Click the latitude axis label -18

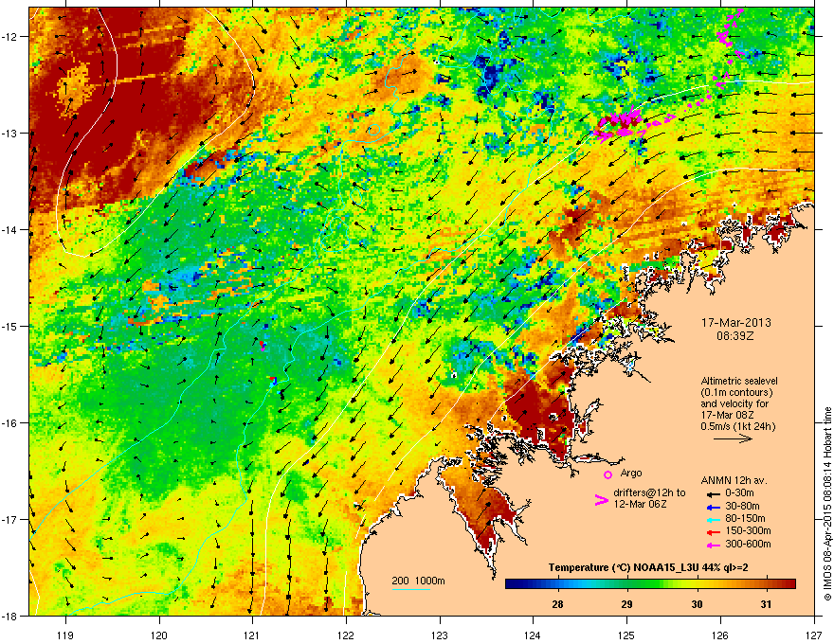[10, 616]
